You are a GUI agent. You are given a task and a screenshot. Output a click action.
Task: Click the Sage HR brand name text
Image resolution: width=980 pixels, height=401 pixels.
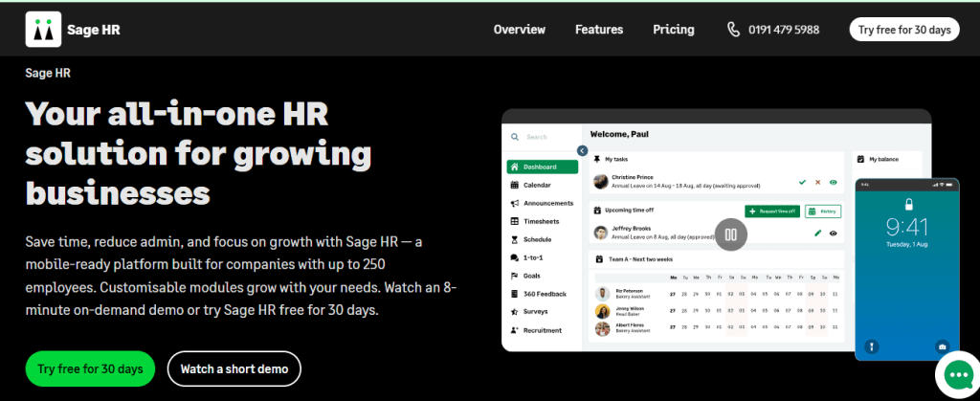coord(94,30)
